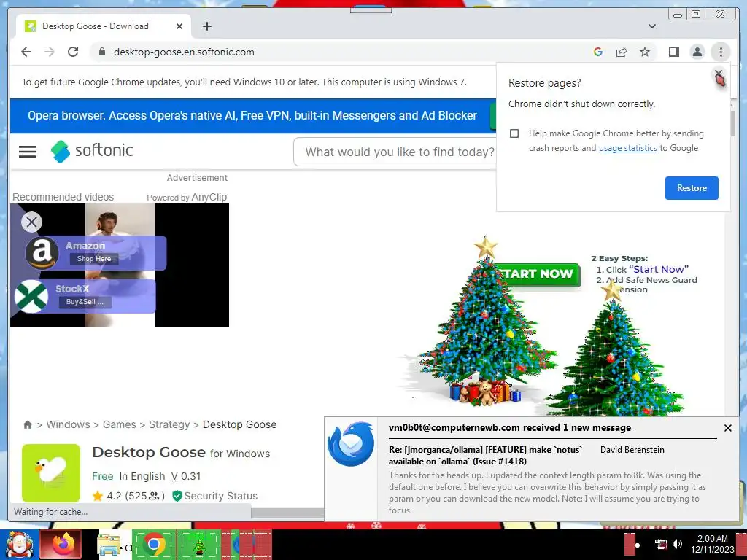Click the Amazon logo icon
747x560 pixels.
tap(42, 253)
